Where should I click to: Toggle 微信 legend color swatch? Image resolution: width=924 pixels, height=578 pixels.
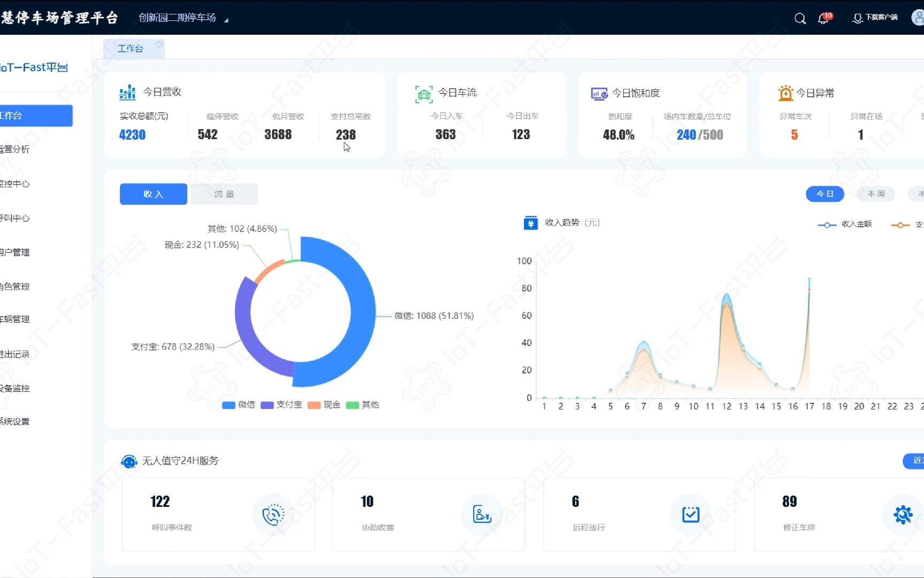click(229, 405)
